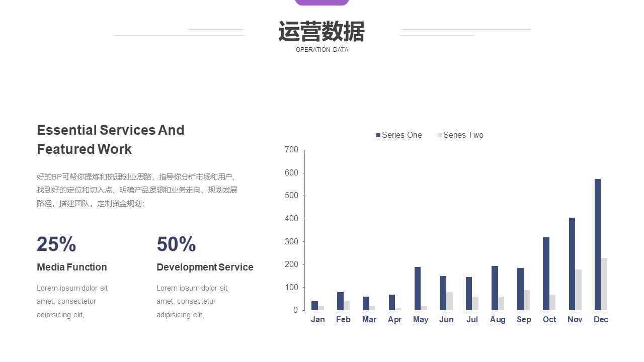Image resolution: width=644 pixels, height=362 pixels.
Task: Click the 500 axis label
Action: pos(291,196)
